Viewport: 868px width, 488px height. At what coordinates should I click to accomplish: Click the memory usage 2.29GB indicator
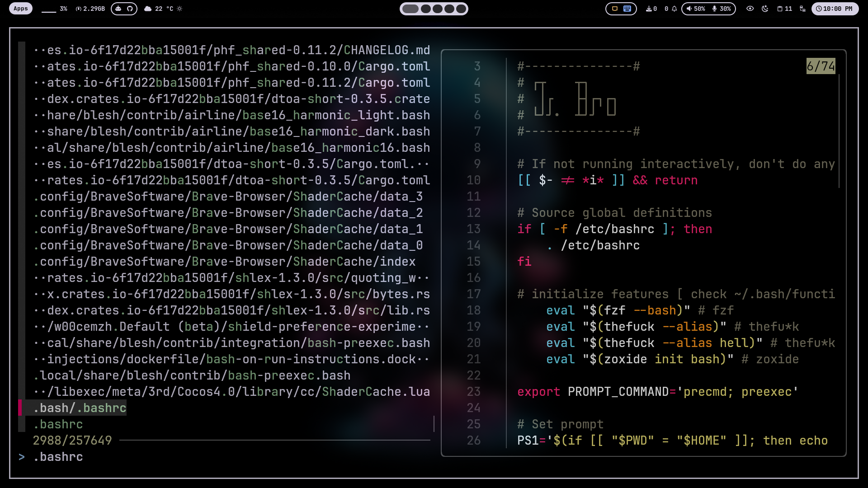[90, 9]
